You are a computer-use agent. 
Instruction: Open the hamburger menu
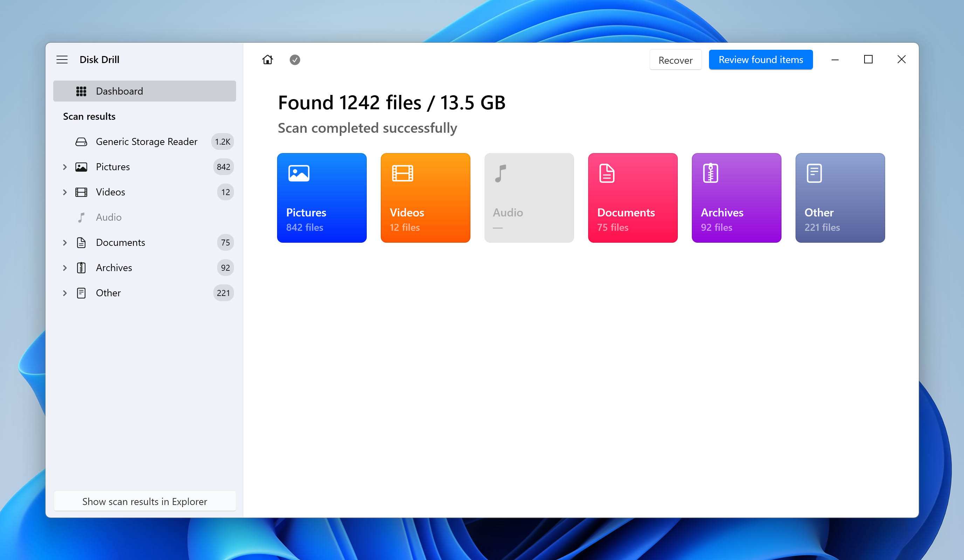pos(62,59)
